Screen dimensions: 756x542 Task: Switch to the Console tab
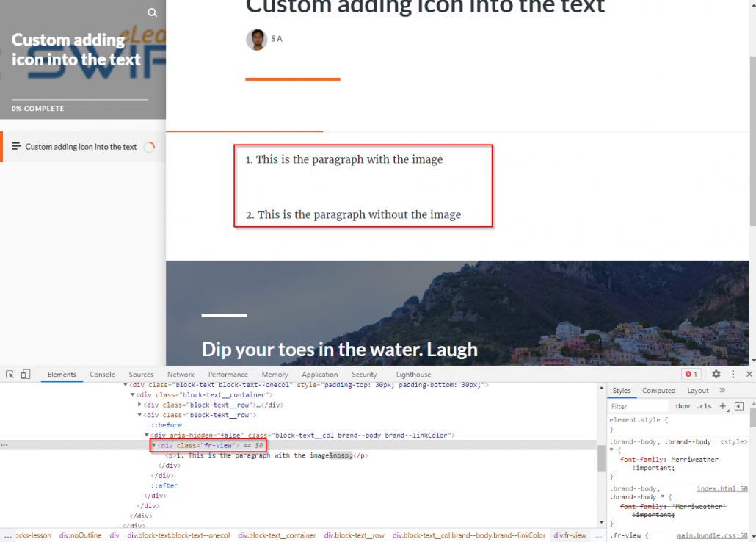(102, 375)
